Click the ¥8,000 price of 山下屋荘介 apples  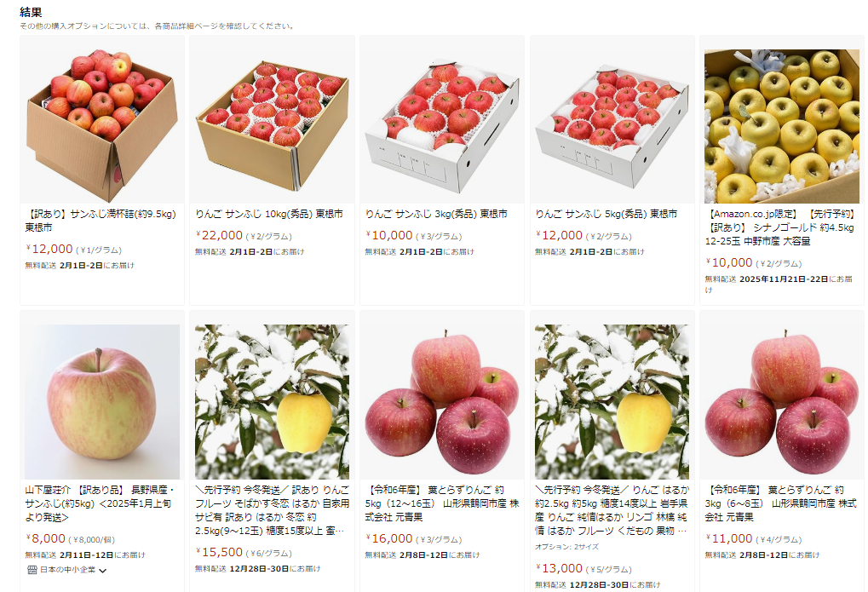(x=45, y=538)
